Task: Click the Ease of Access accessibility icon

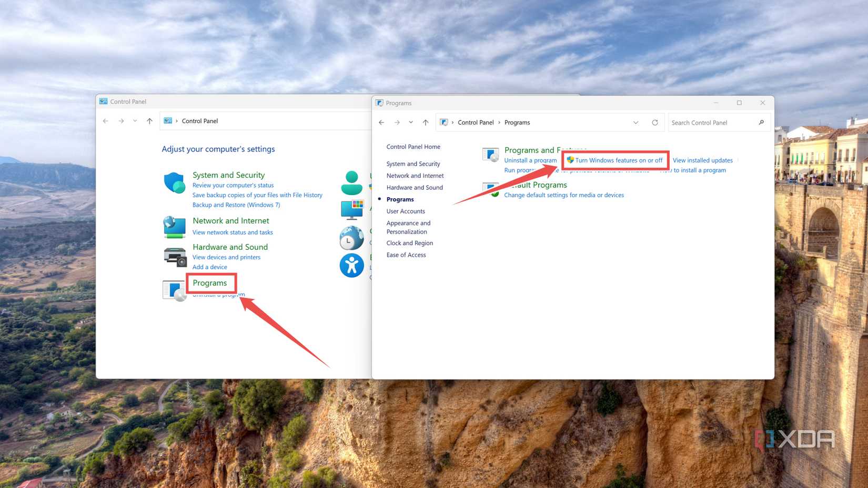Action: (x=351, y=266)
